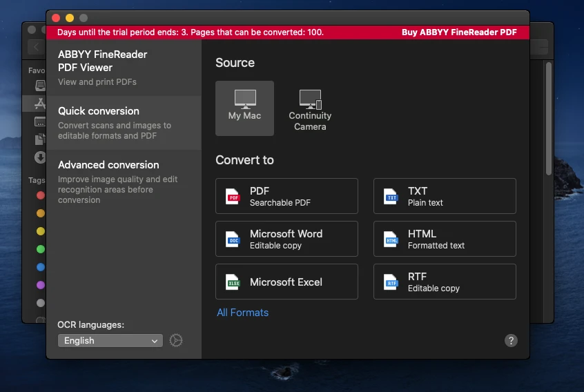Switch to Advanced conversion mode

(x=124, y=182)
